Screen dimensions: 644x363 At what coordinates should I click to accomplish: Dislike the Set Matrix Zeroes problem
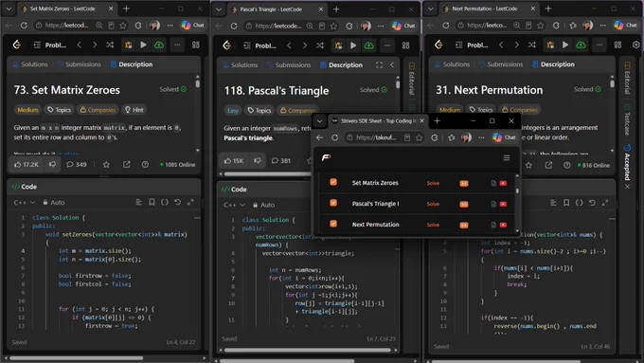(53, 164)
